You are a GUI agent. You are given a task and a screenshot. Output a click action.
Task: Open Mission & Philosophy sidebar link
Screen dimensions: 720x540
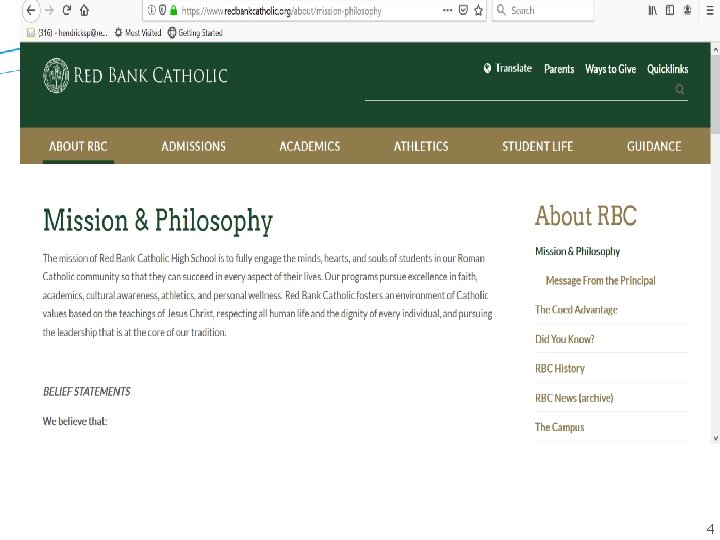coord(577,251)
